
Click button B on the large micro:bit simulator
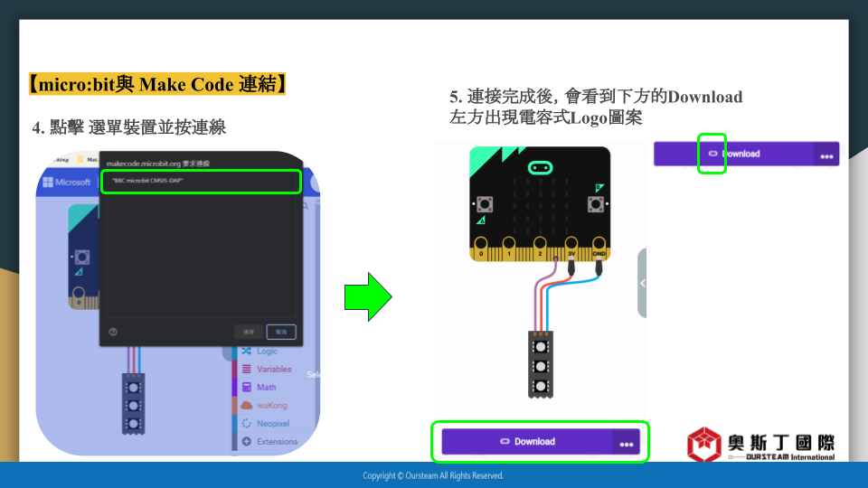(596, 204)
